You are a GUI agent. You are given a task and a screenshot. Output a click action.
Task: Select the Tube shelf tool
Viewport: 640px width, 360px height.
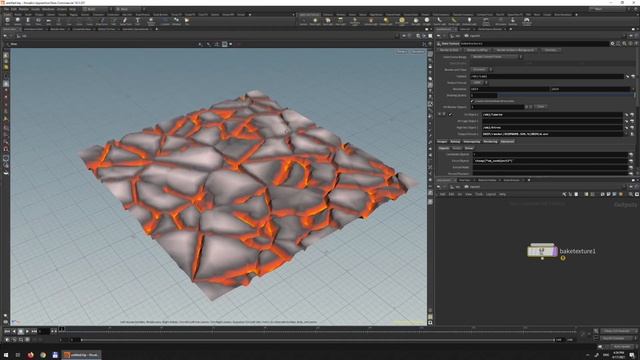click(28, 20)
